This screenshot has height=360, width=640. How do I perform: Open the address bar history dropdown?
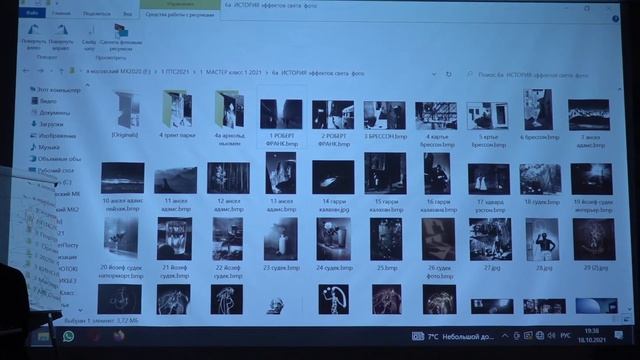coord(434,74)
